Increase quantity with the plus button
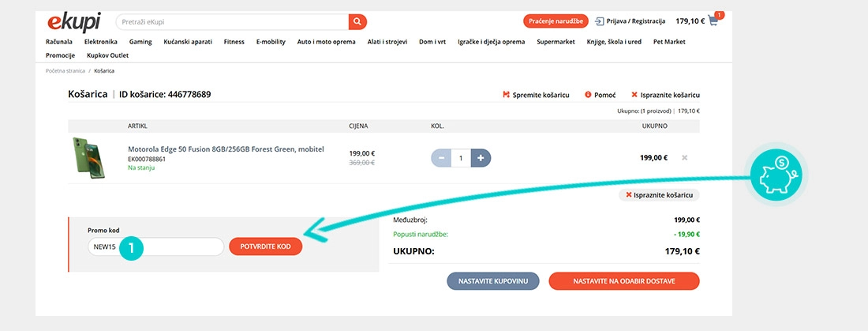868x331 pixels. tap(481, 157)
